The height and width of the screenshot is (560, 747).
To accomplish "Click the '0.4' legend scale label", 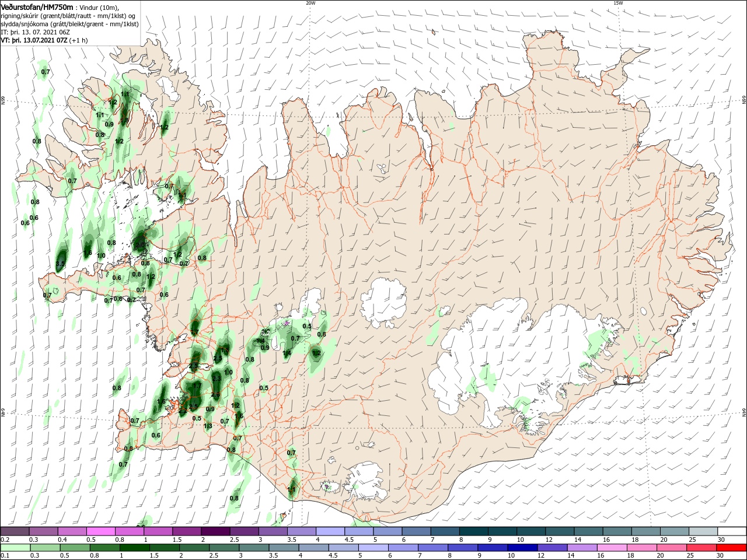I will click(x=62, y=540).
